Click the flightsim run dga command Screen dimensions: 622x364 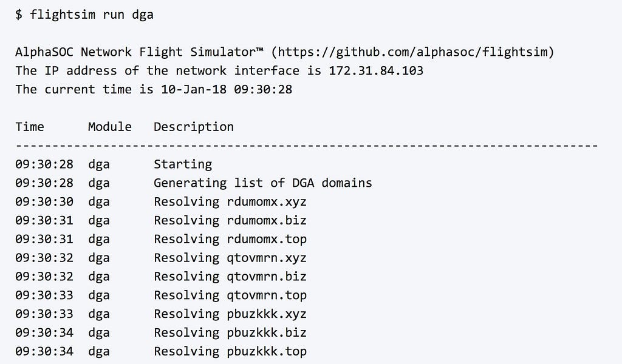point(92,15)
